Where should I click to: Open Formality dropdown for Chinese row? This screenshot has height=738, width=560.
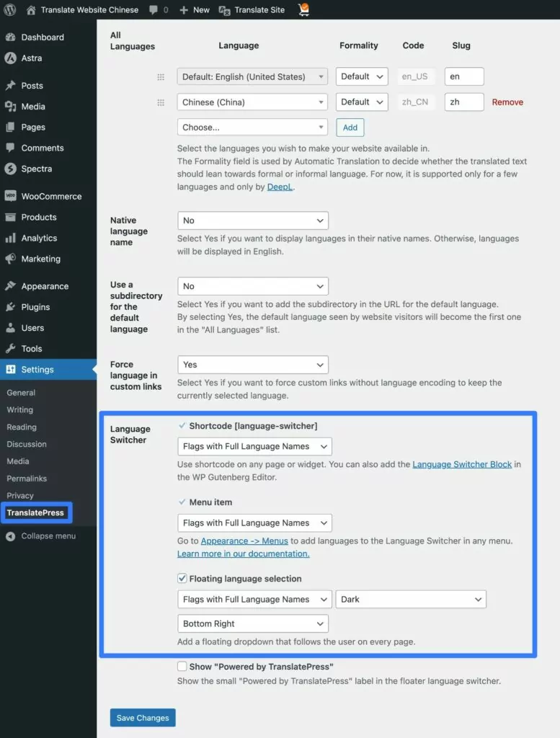(x=362, y=102)
